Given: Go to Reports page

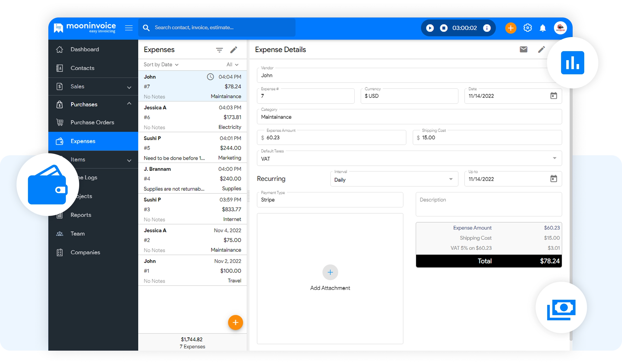Looking at the screenshot, I should pos(81,215).
